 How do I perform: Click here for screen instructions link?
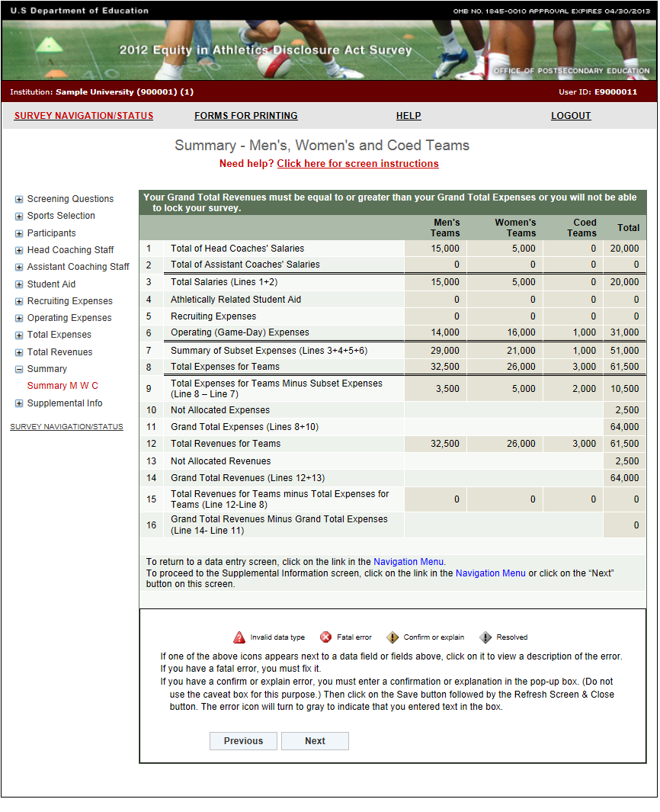[x=357, y=164]
